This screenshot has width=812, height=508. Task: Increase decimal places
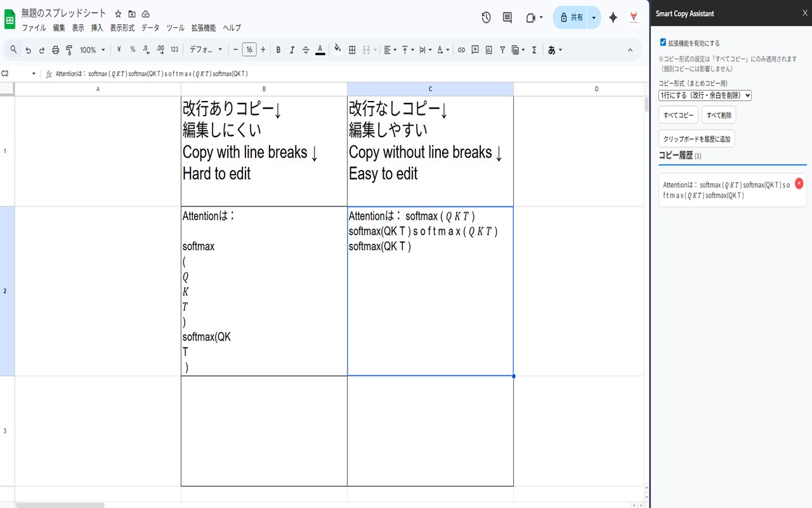point(160,50)
